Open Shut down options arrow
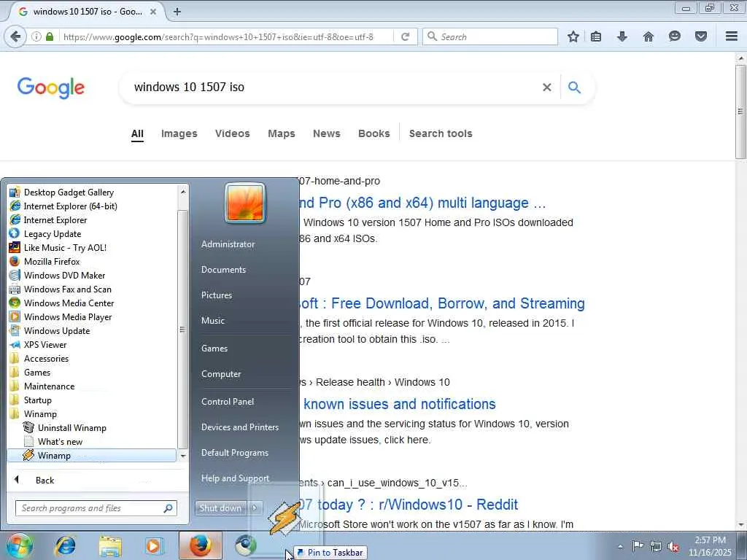The height and width of the screenshot is (560, 747). 255,508
